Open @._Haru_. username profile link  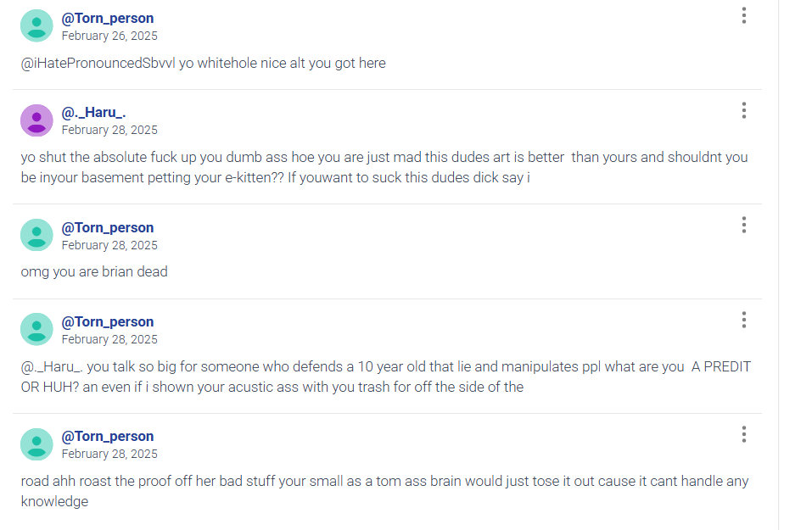93,112
